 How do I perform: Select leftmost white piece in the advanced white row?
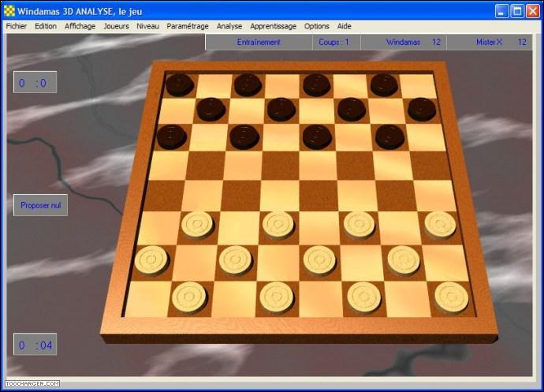pyautogui.click(x=197, y=226)
